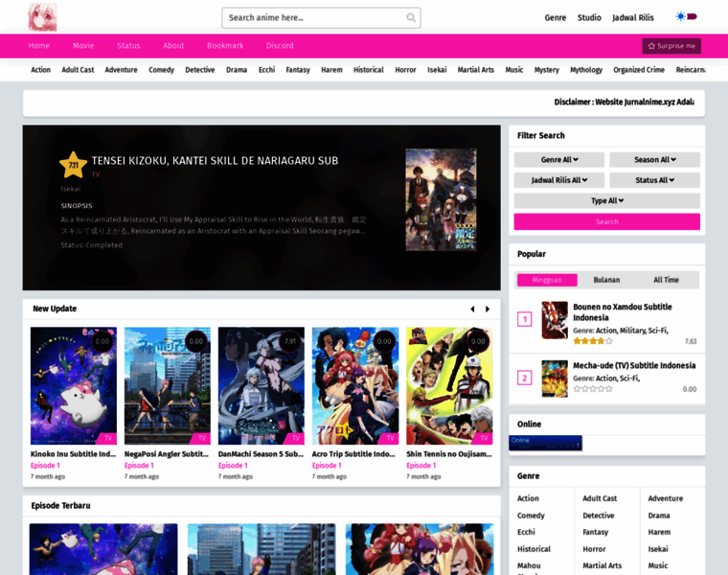The width and height of the screenshot is (728, 575).
Task: Click Harem in sidebar Genre list
Action: [659, 532]
